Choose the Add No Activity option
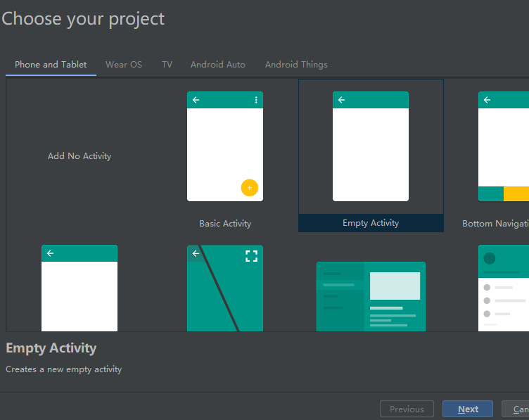This screenshot has height=420, width=529. [79, 156]
